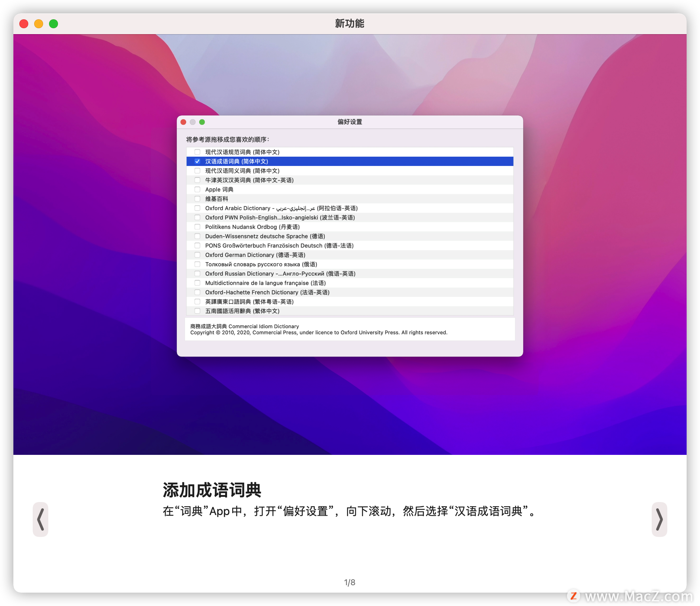Select Oxford Russian Dictionary (俄语-英语) row
This screenshot has height=606, width=700.
click(x=350, y=274)
